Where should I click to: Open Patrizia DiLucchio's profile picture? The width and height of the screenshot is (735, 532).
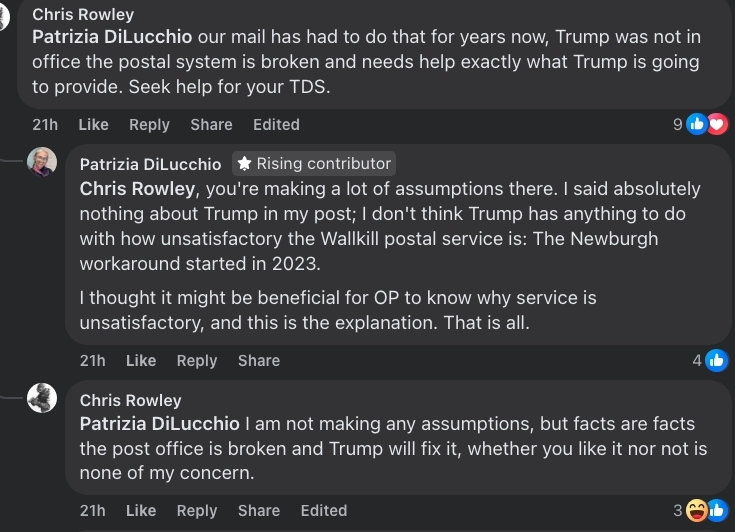tap(42, 162)
